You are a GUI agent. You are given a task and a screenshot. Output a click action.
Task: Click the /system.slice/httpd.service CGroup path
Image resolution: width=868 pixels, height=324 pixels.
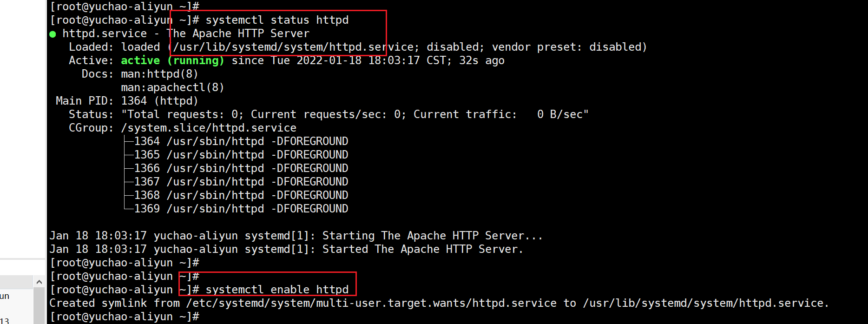coord(208,128)
